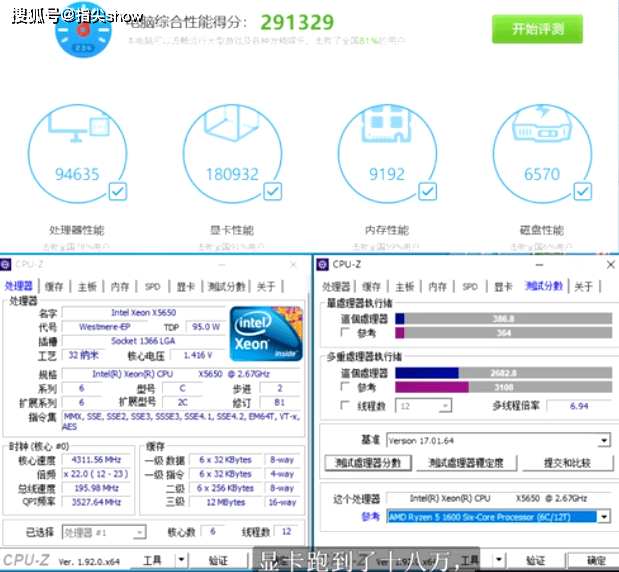Switch to 主板 tab in left CPU-Z window
The image size is (619, 572).
(87, 287)
